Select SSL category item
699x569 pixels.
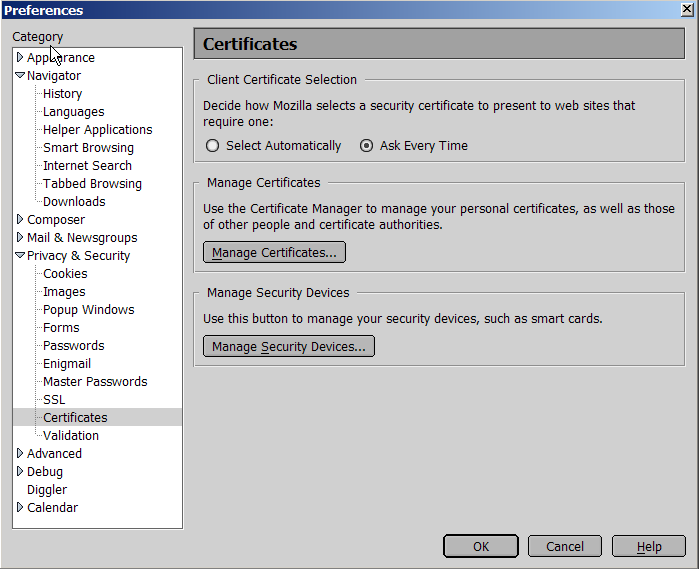[54, 400]
